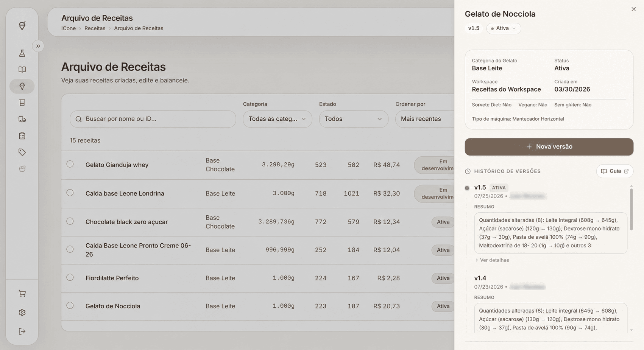Open the delivery truck icon in sidebar

click(22, 119)
